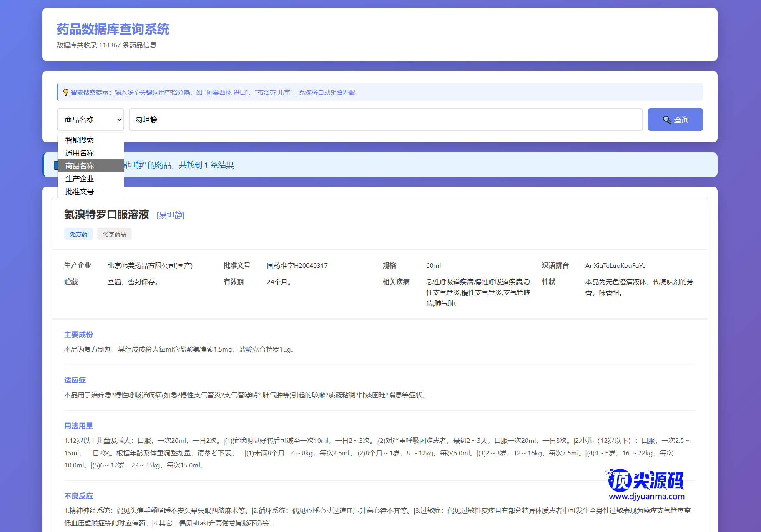Click the search input containing 易坦静
Viewport: 761px width, 532px height.
pos(385,120)
